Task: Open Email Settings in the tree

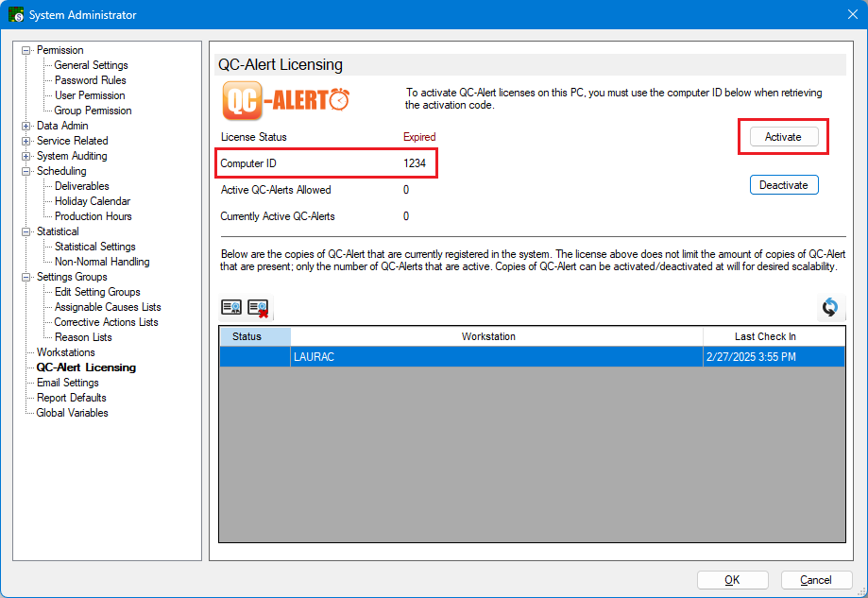Action: (x=68, y=383)
